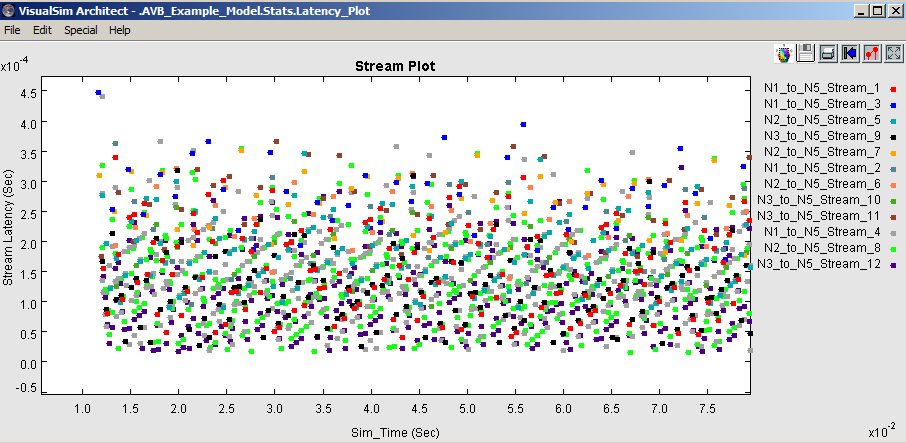Open the File menu
The width and height of the screenshot is (906, 443).
coord(12,30)
